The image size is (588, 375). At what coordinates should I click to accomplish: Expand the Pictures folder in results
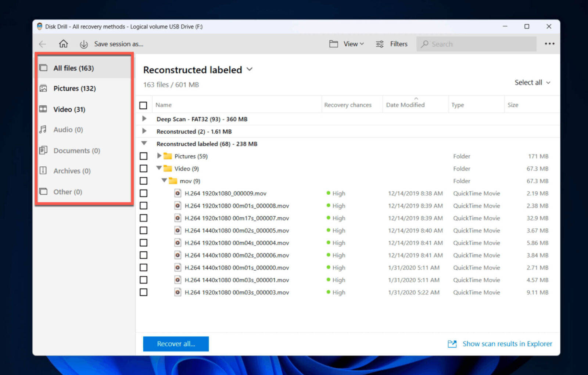pos(158,156)
